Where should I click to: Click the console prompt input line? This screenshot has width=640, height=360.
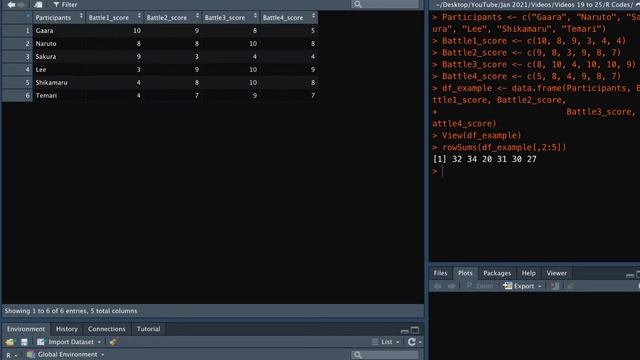tap(535, 171)
